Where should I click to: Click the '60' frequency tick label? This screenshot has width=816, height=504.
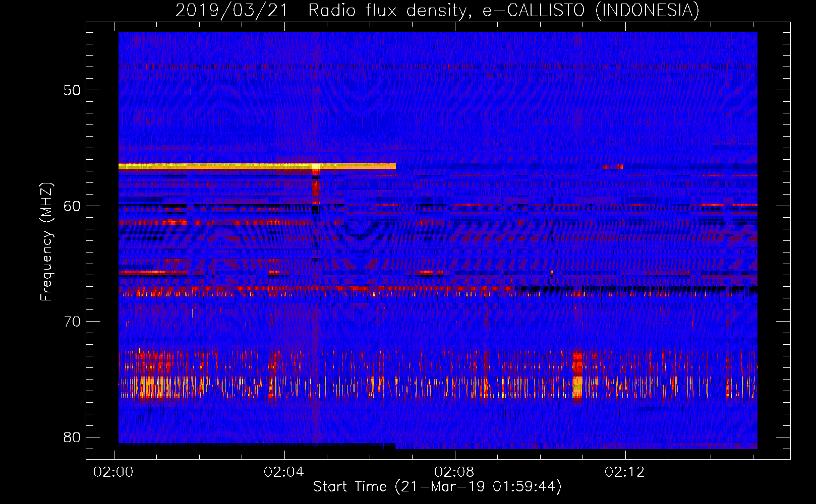pos(73,206)
